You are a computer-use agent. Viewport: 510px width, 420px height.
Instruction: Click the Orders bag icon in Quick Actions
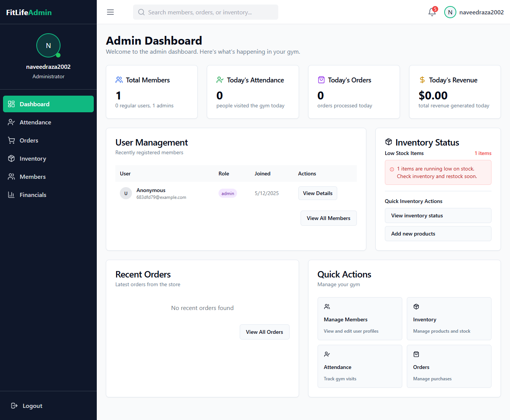416,354
